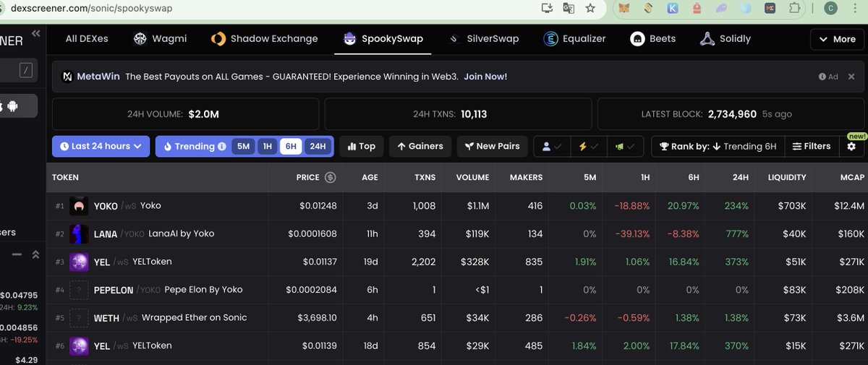Open the Shadow Exchange tab
Image resolution: width=868 pixels, height=365 pixels.
(x=265, y=38)
